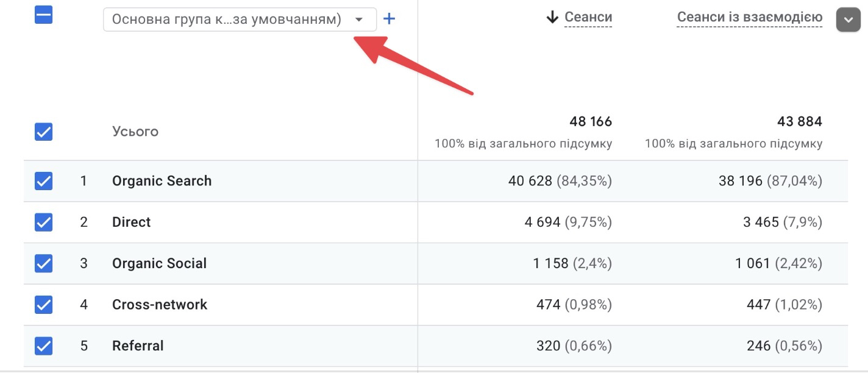Select the Organic Social channel label

159,263
